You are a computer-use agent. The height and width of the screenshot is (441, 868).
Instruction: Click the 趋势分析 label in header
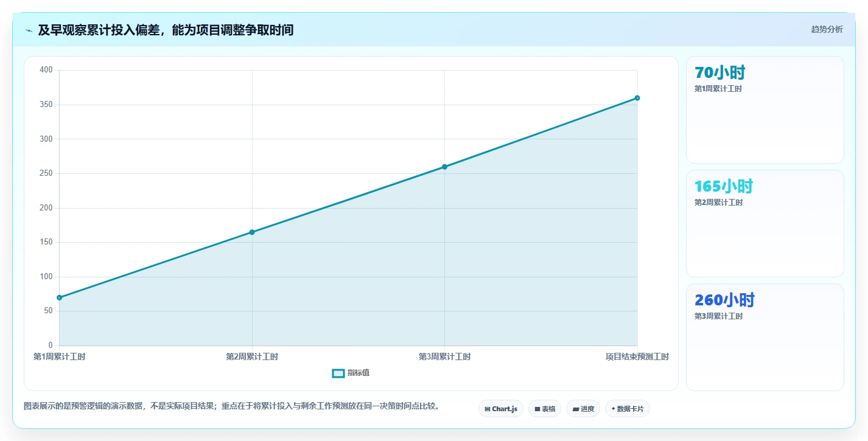click(x=827, y=29)
